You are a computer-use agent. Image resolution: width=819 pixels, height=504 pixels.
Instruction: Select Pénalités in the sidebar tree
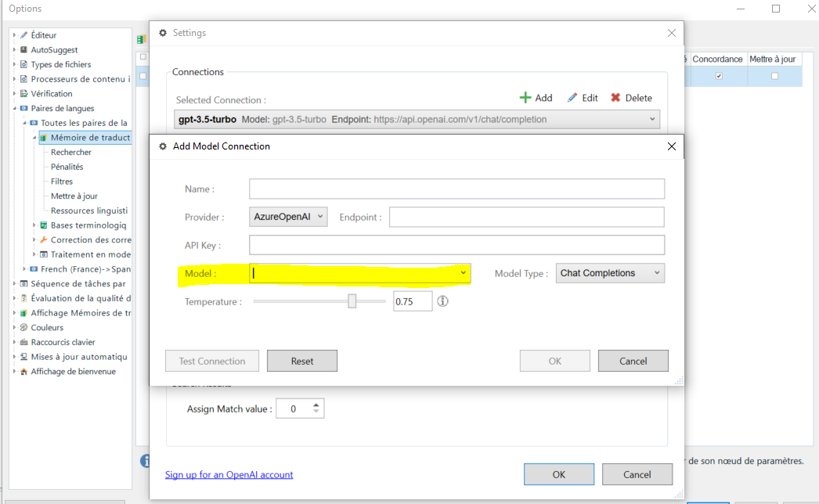67,167
